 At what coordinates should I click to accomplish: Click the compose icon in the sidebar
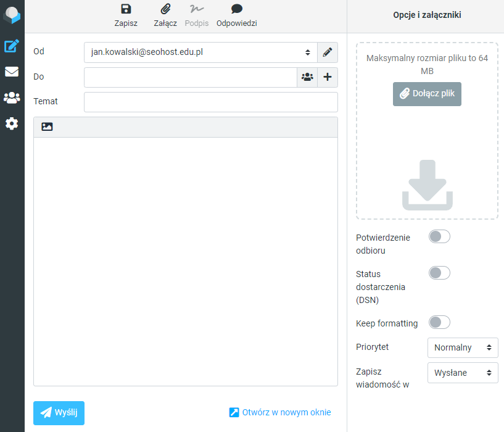12,46
